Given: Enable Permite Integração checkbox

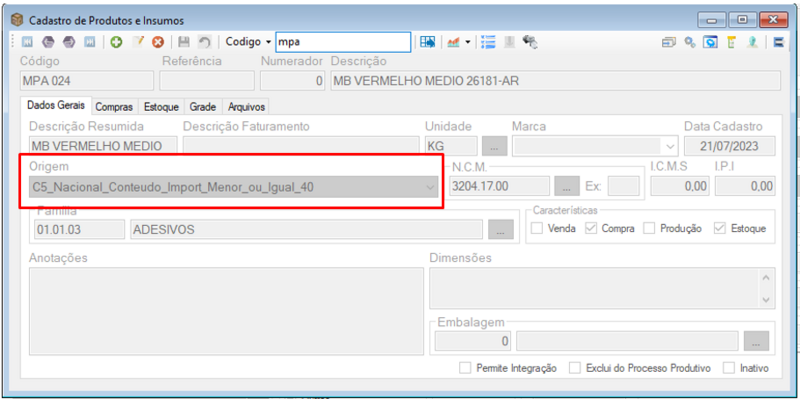Looking at the screenshot, I should point(465,368).
